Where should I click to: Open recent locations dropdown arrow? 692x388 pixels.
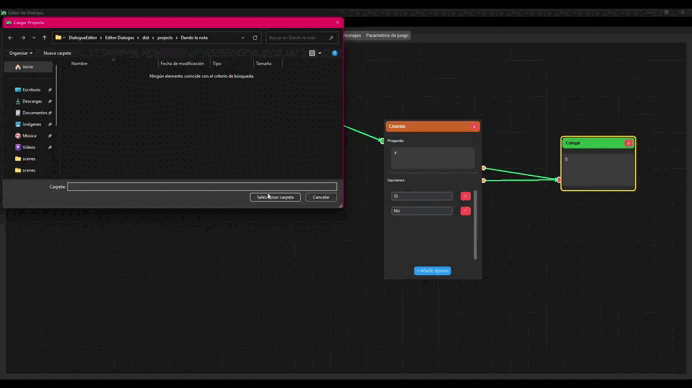(34, 38)
